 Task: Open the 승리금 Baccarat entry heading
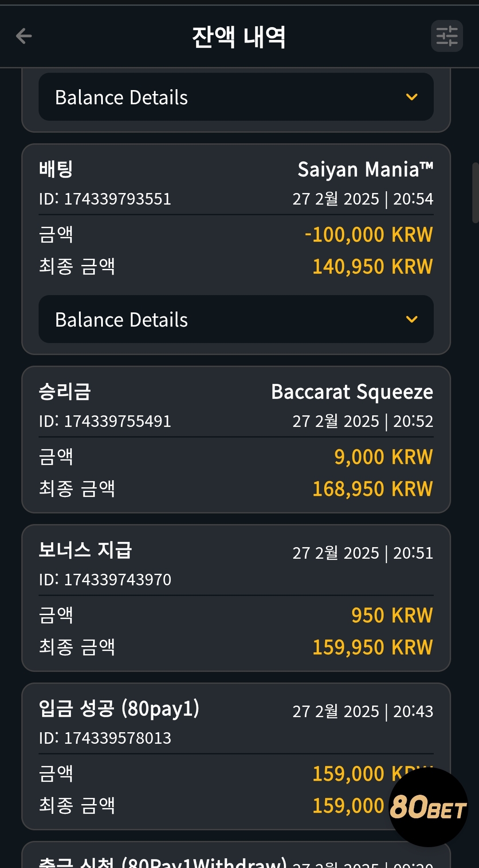tap(65, 392)
